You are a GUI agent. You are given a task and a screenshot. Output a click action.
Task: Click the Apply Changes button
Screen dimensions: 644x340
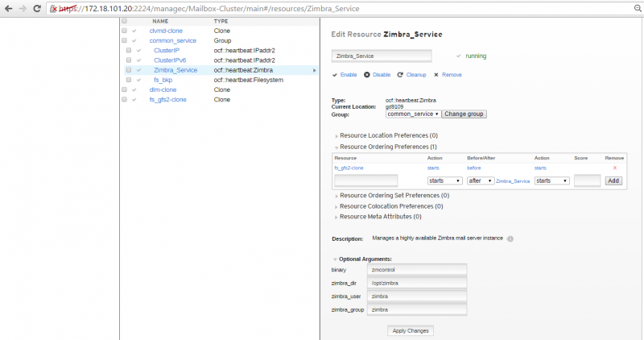pyautogui.click(x=411, y=330)
